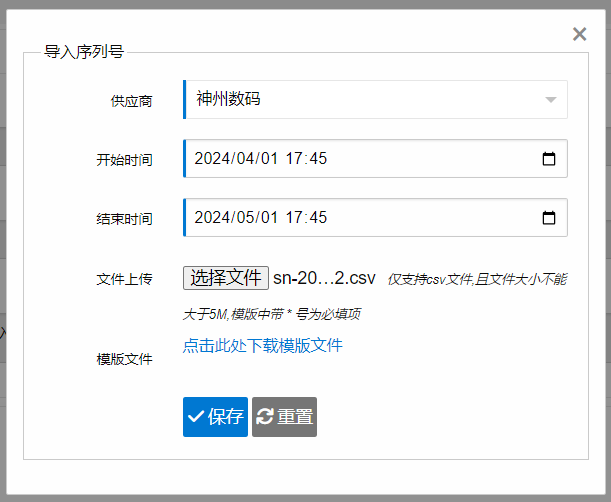Open calendar picker for 结束时间
The width and height of the screenshot is (611, 502).
click(549, 217)
